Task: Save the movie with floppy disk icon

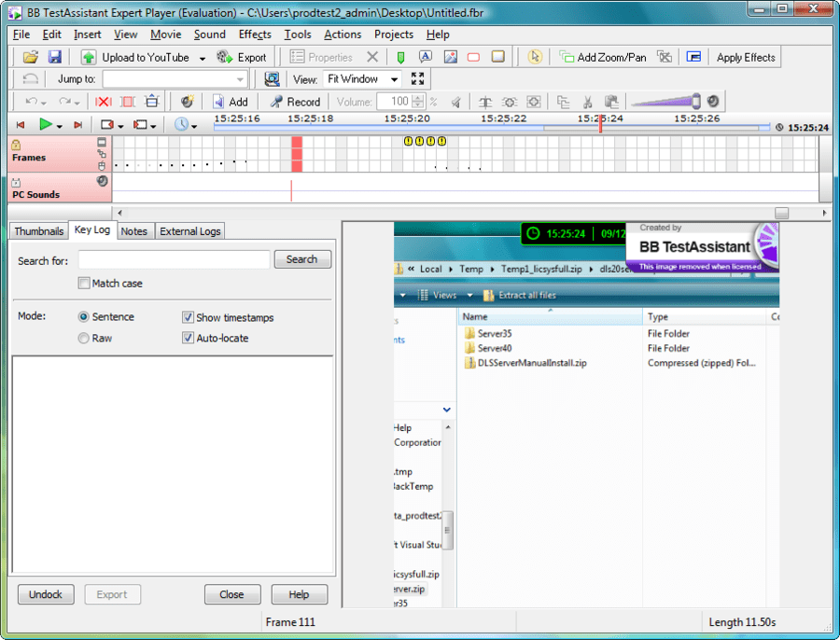Action: pos(55,57)
